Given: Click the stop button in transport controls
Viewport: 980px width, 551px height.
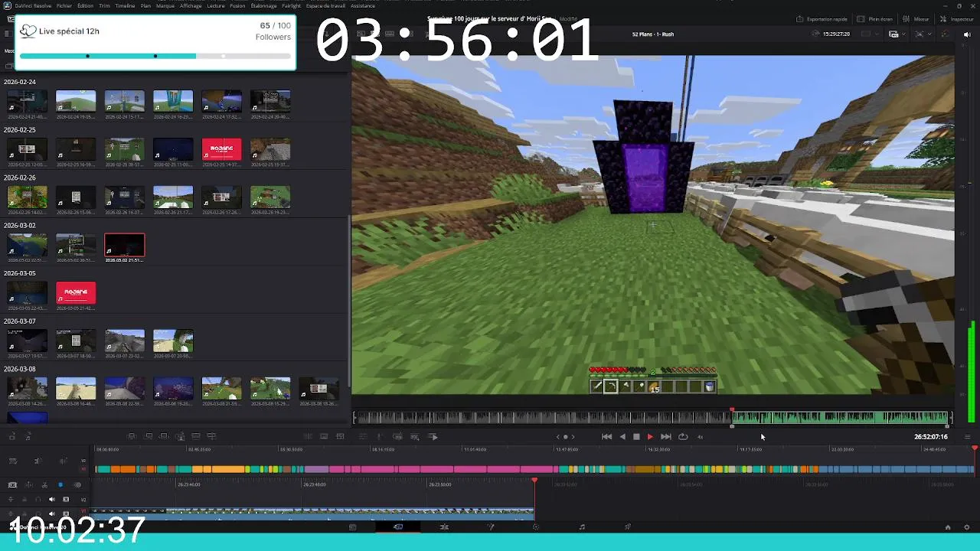Looking at the screenshot, I should tap(636, 437).
